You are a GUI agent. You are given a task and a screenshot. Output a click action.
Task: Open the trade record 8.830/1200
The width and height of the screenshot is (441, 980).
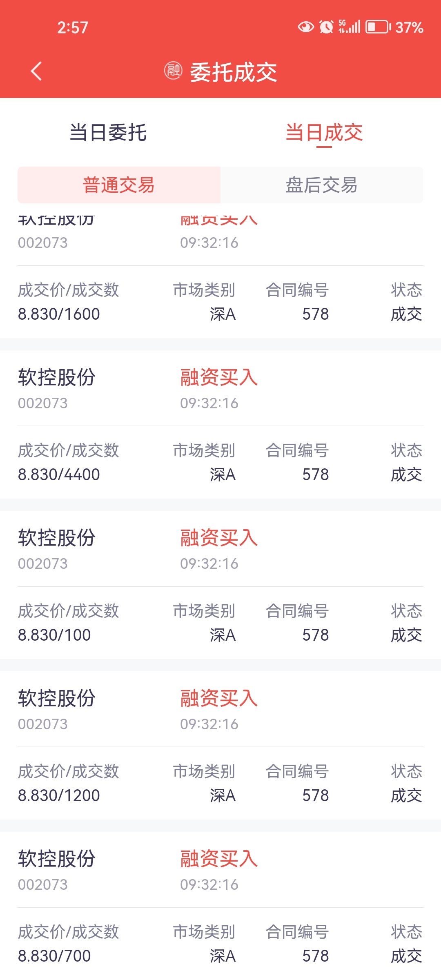click(x=220, y=746)
